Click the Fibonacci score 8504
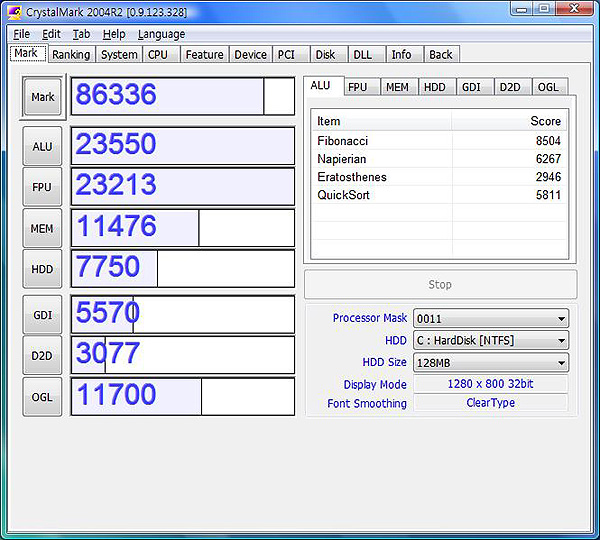 pyautogui.click(x=548, y=141)
